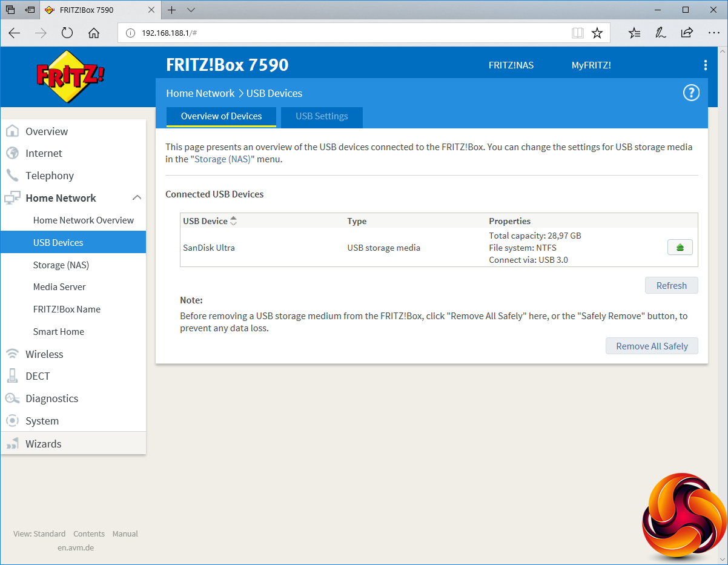
Task: Click the Refresh button
Action: tap(671, 285)
